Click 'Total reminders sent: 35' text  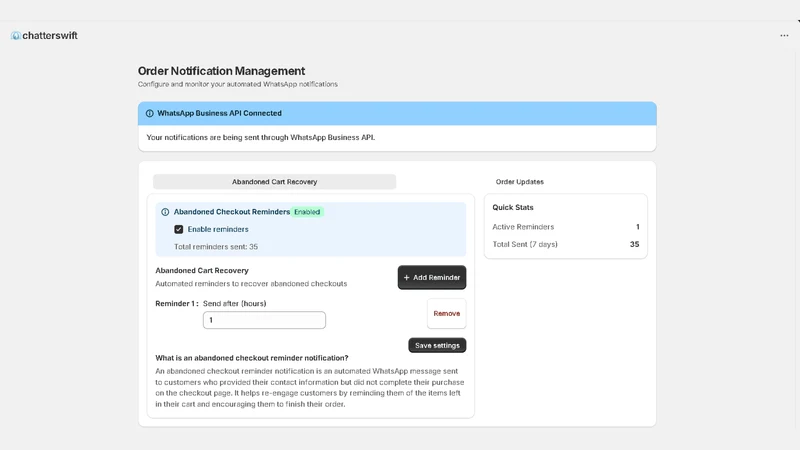click(216, 246)
